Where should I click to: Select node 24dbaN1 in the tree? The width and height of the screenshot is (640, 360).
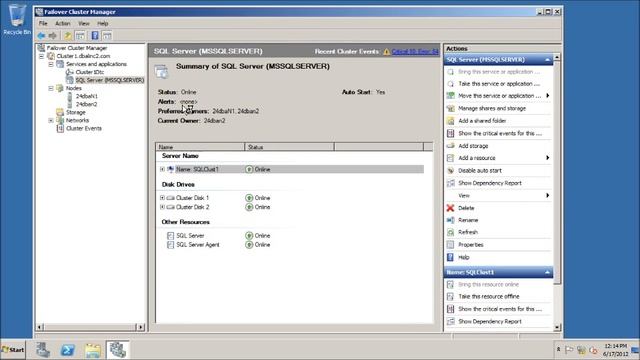pyautogui.click(x=87, y=96)
